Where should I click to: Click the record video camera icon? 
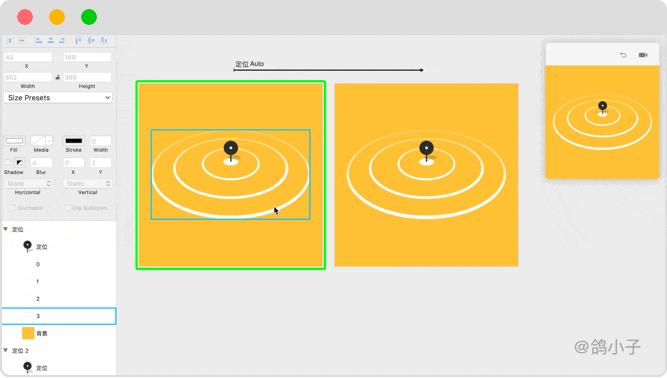click(x=643, y=55)
